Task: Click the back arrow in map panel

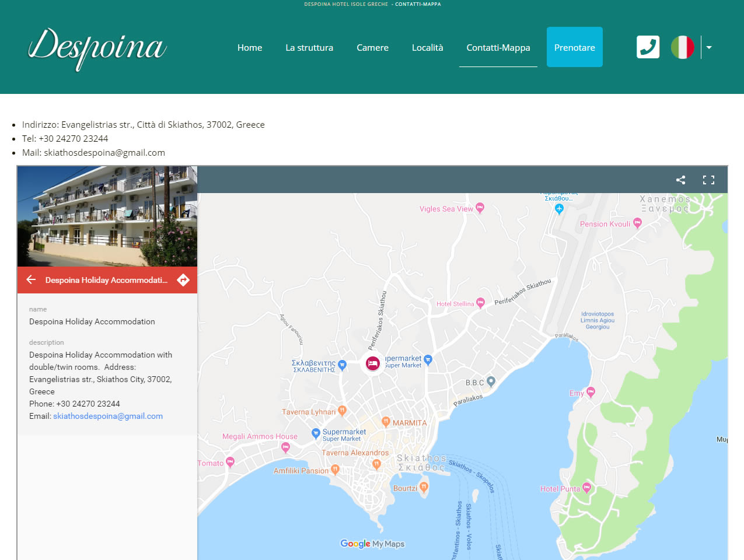Action: [x=31, y=280]
